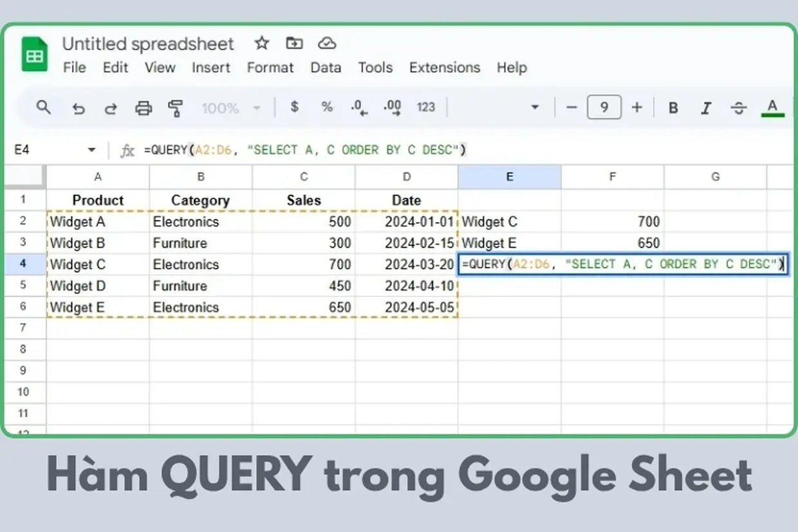Viewport: 798px width, 532px height.
Task: Click the sales value 450
Action: click(304, 286)
